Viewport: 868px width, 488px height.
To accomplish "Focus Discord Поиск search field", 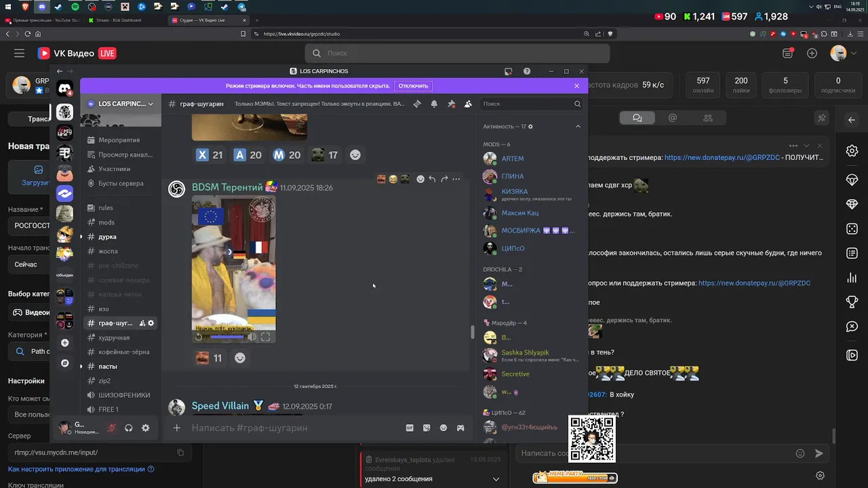I will 531,104.
